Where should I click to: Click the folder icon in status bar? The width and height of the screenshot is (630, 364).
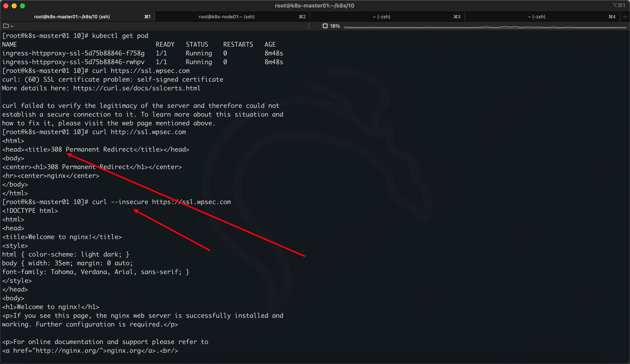tap(6, 26)
